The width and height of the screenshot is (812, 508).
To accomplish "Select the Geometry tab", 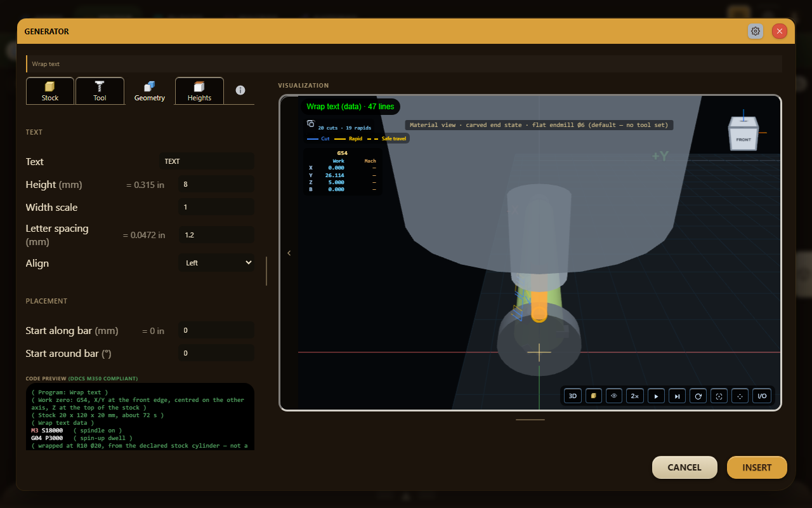I will 150,91.
